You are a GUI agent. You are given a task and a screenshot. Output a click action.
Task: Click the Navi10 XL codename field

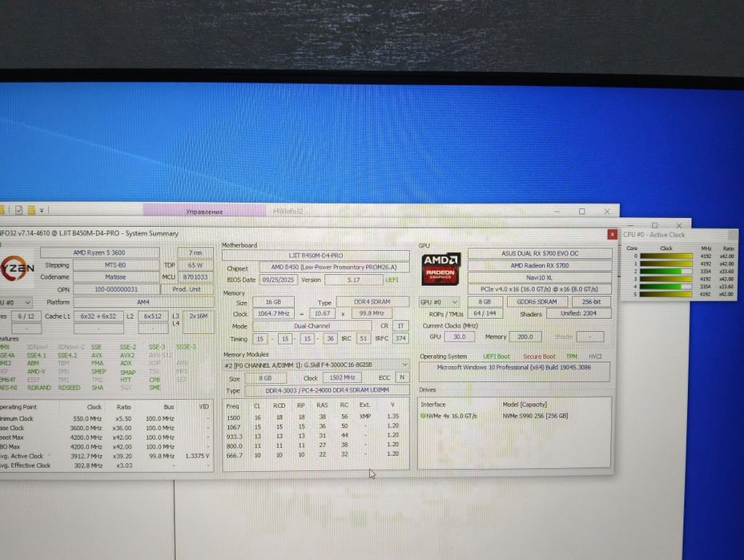pyautogui.click(x=540, y=278)
